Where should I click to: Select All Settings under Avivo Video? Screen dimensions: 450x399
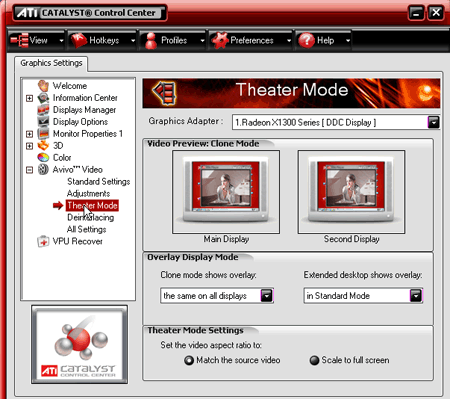click(x=86, y=229)
